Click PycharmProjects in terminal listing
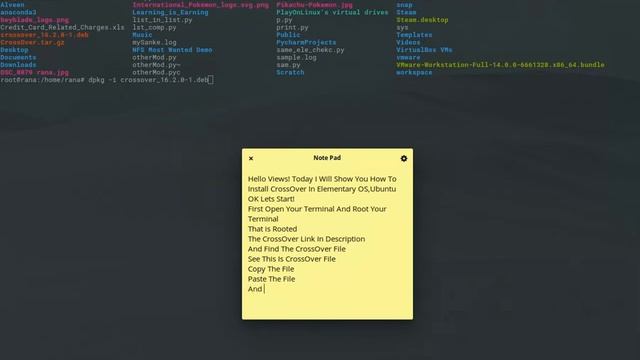Viewport: 640px width, 360px height. click(x=306, y=42)
